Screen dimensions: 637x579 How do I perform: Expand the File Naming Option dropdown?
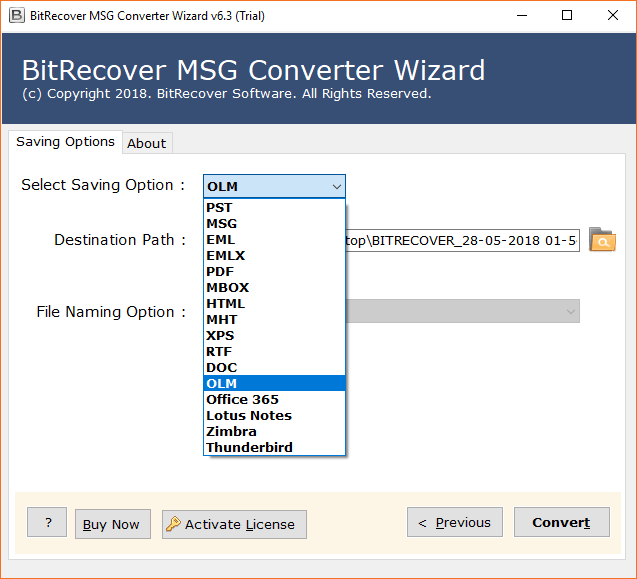571,311
